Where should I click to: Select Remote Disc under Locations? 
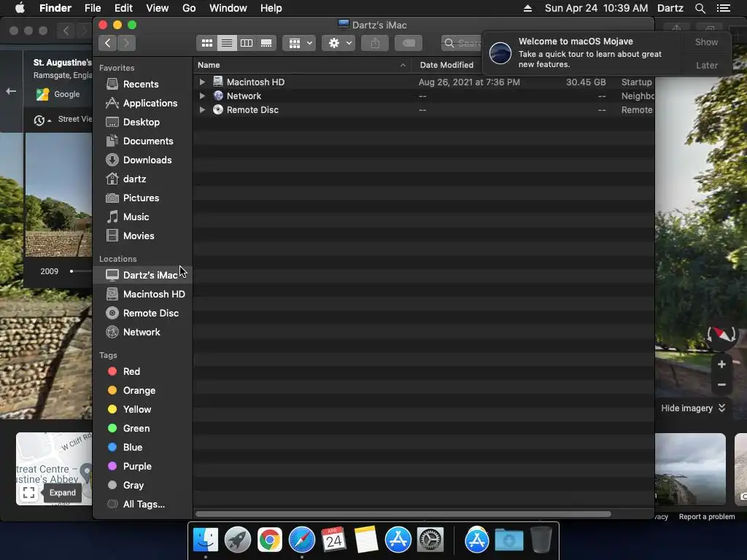click(x=150, y=314)
